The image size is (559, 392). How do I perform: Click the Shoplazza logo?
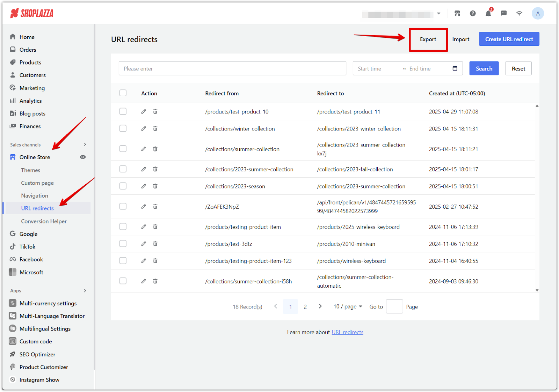[x=32, y=14]
